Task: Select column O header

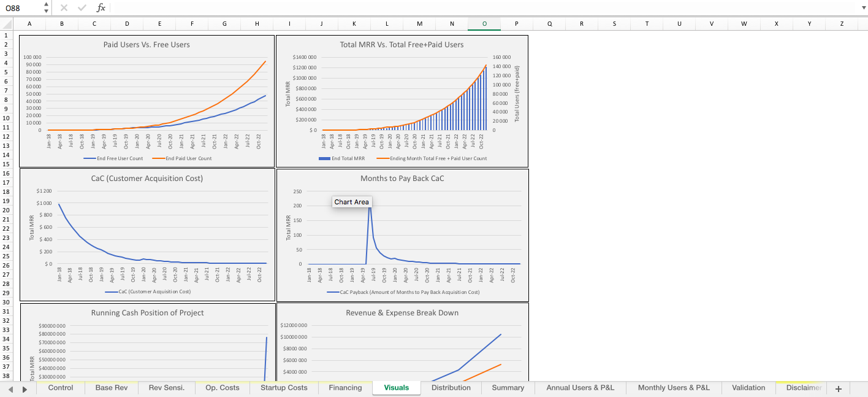Action: pos(484,23)
